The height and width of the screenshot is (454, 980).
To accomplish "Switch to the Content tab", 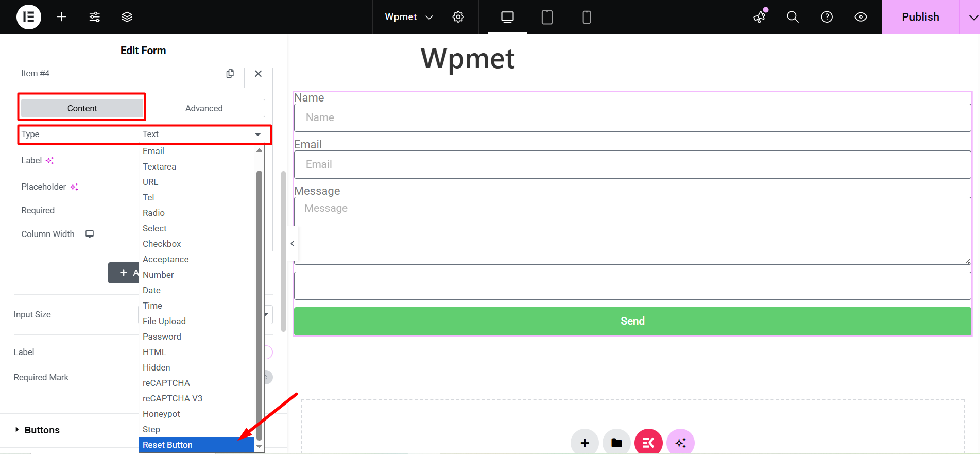I will click(x=82, y=108).
